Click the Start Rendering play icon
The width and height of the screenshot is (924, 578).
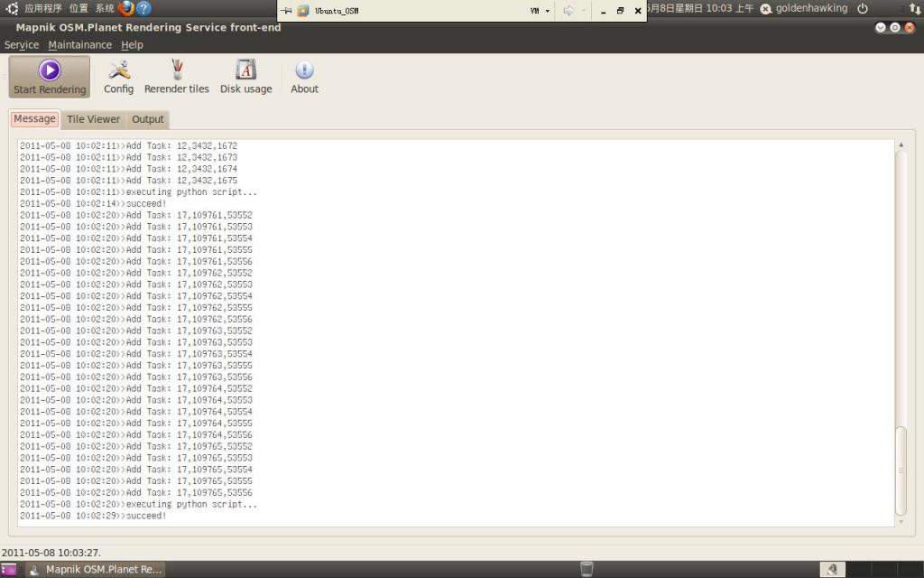[x=50, y=70]
